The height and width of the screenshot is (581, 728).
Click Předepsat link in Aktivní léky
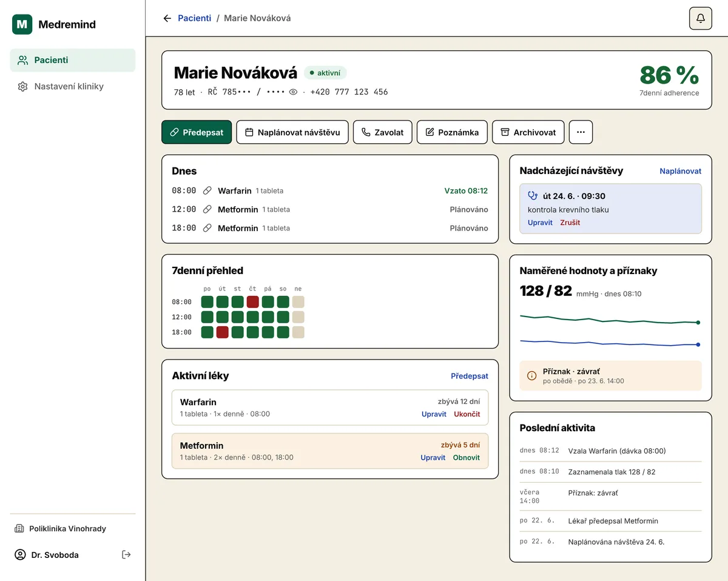(x=470, y=376)
